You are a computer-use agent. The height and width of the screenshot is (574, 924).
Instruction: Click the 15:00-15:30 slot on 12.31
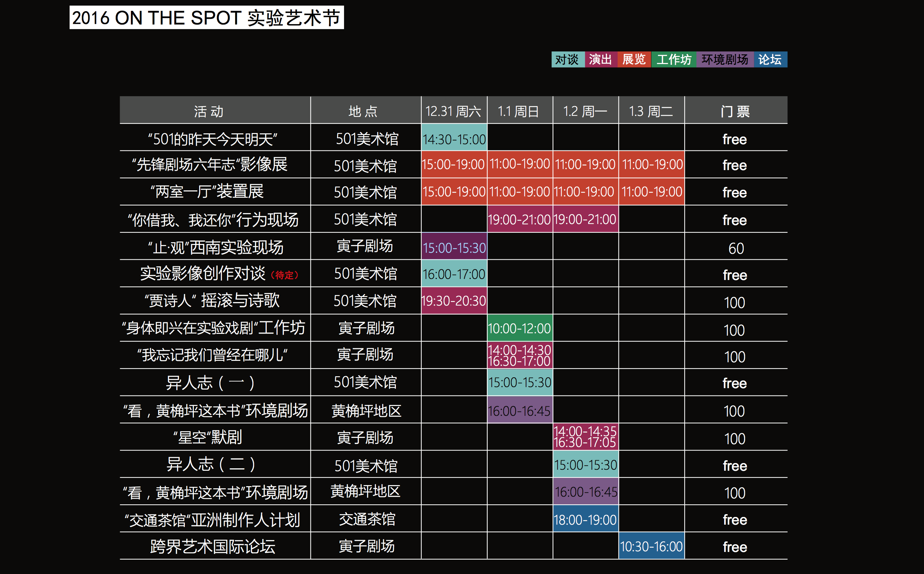pos(454,246)
